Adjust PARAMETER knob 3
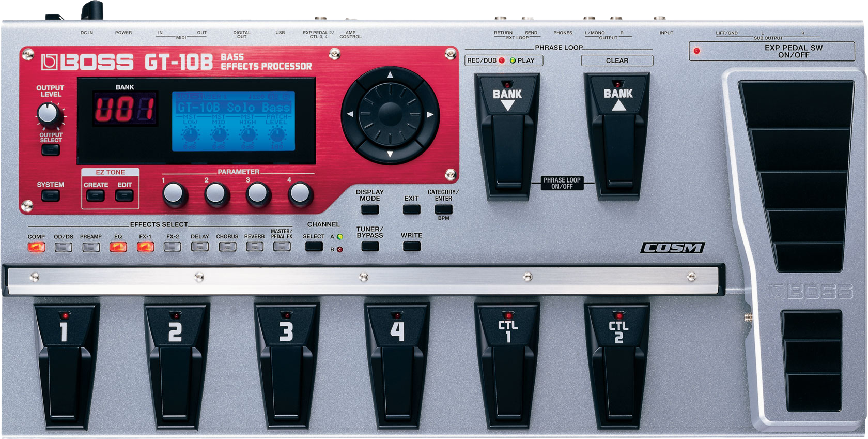 coord(258,194)
